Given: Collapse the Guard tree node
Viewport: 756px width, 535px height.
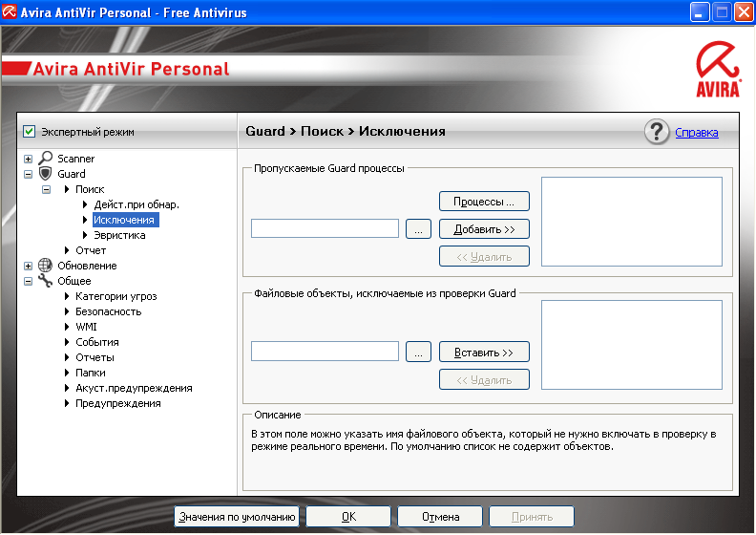Looking at the screenshot, I should pos(28,174).
